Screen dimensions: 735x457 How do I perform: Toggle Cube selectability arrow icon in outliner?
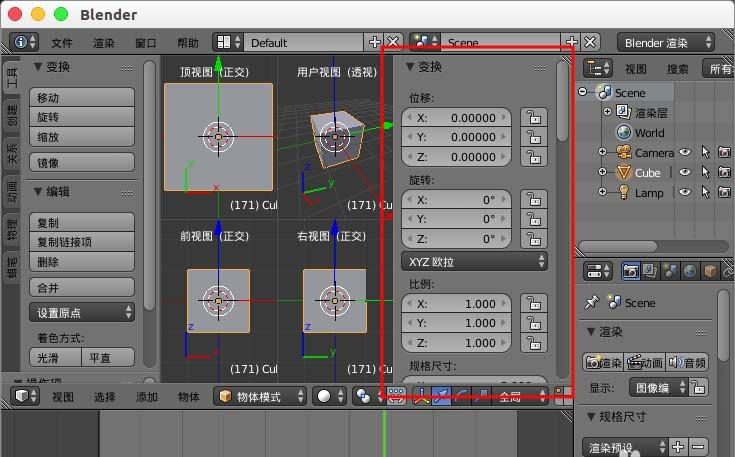pyautogui.click(x=705, y=172)
